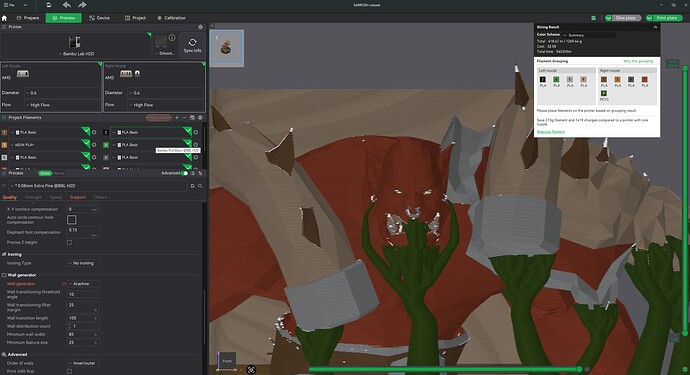Click the save file icon in toolbar
The height and width of the screenshot is (375, 690).
[x=48, y=5]
